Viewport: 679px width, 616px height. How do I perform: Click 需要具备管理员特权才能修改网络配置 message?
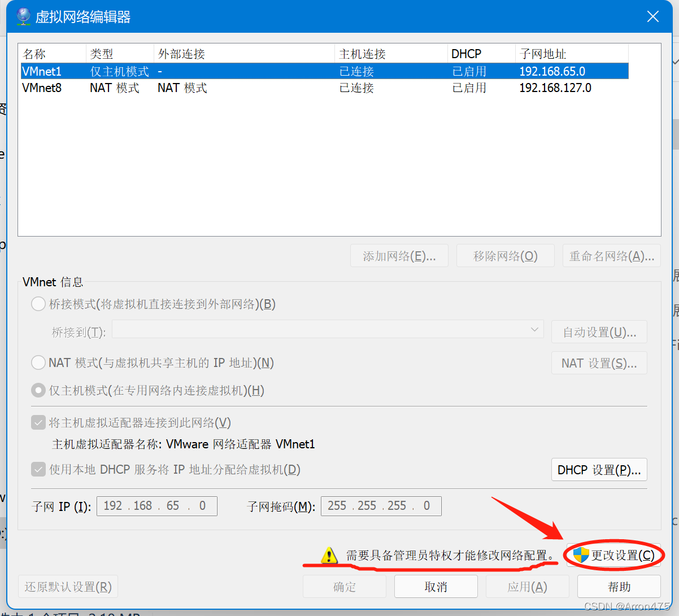pos(451,556)
